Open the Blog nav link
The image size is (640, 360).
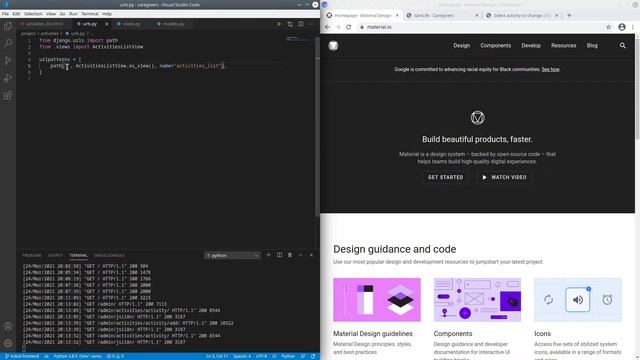[592, 45]
